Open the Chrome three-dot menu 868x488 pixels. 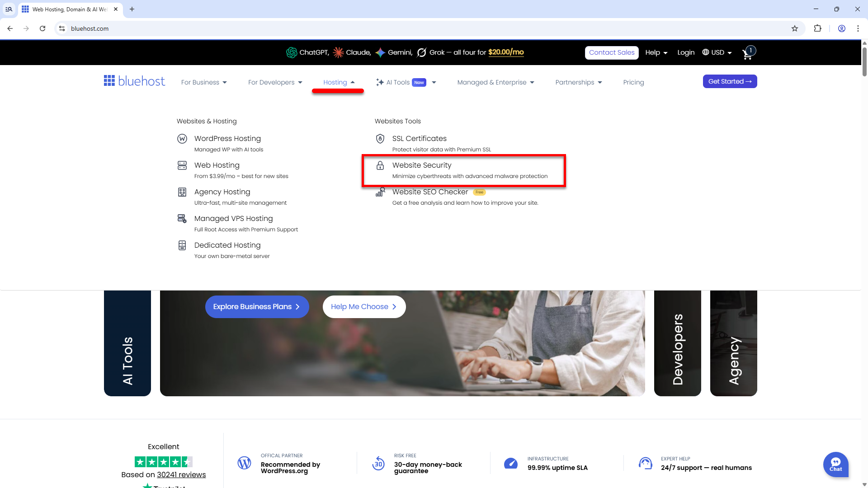(x=858, y=28)
